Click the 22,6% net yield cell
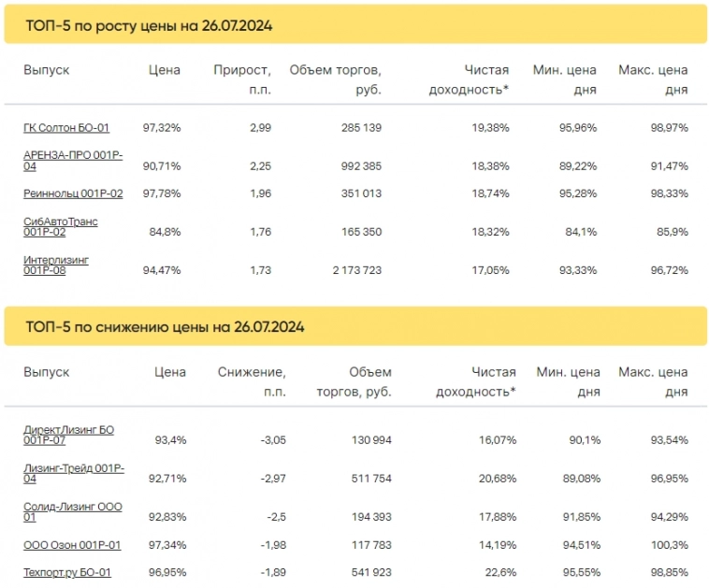The width and height of the screenshot is (709, 588). [498, 572]
